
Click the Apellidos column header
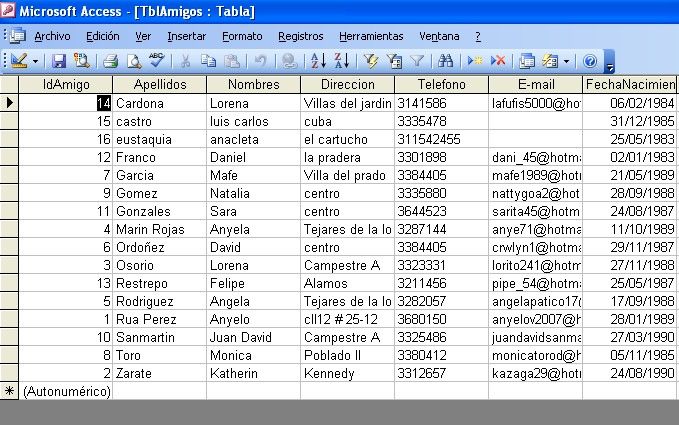coord(159,84)
